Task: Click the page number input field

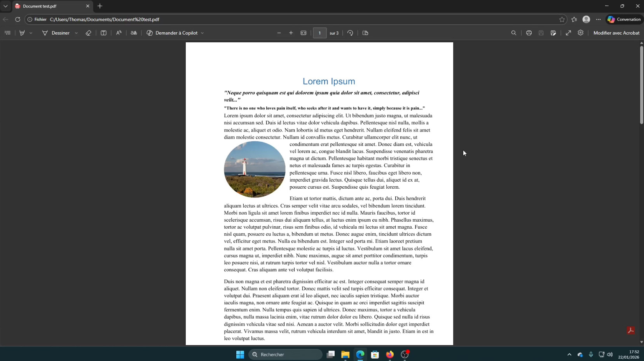Action: [319, 33]
